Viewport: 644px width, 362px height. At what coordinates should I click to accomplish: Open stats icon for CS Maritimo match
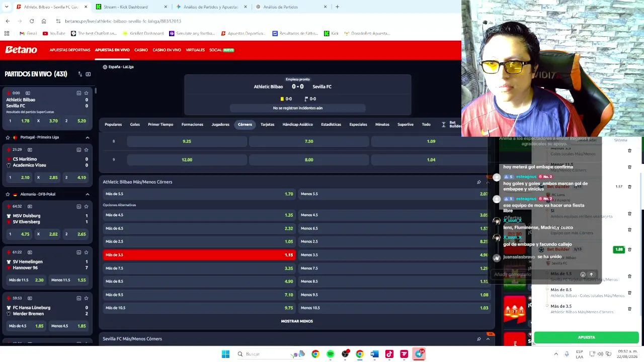(78, 150)
